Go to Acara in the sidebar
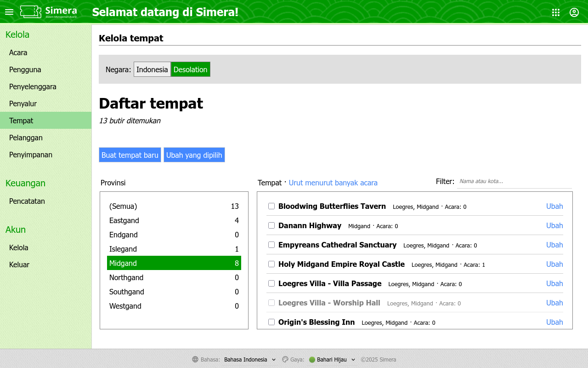Image resolution: width=588 pixels, height=368 pixels. point(18,52)
